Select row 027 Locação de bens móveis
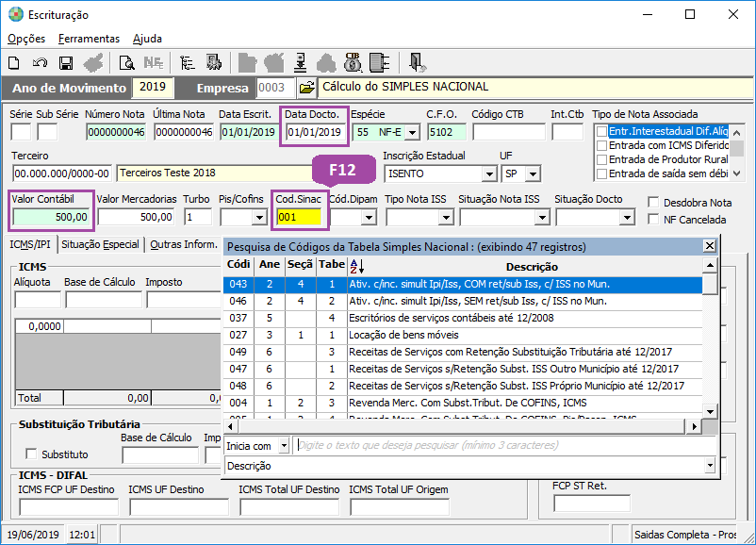 (463, 335)
